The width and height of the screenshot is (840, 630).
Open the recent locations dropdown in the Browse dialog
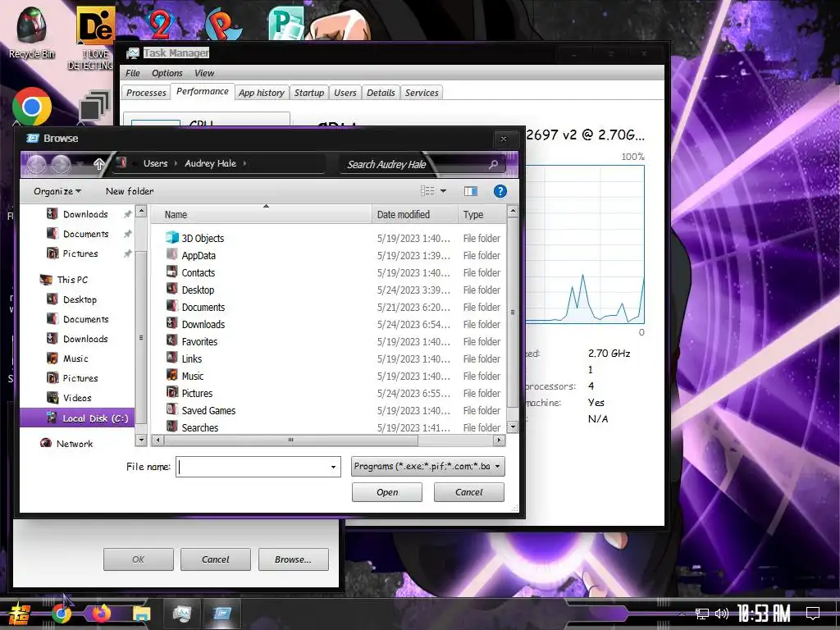[x=80, y=163]
